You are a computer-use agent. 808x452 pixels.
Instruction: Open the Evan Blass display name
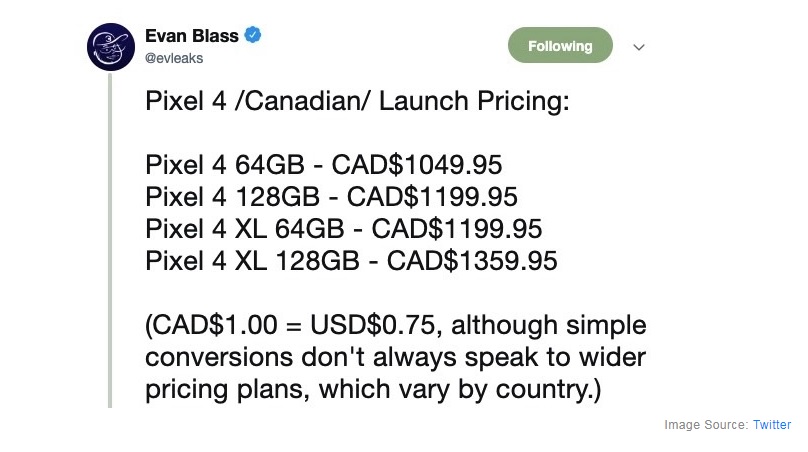pyautogui.click(x=193, y=36)
